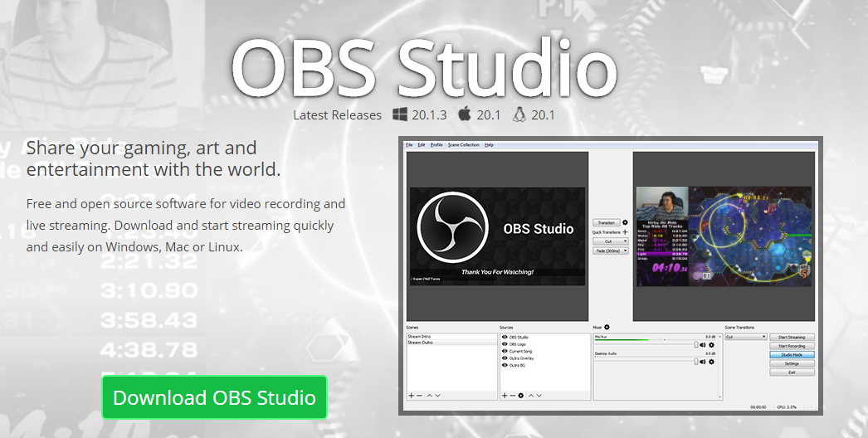Open the Cut quick transition dropdown

(611, 241)
